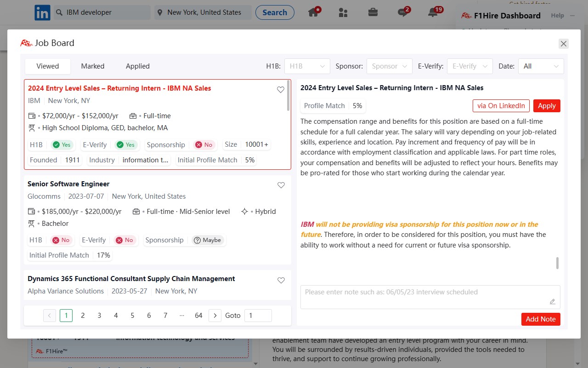Screen dimensions: 588x368
Task: Click the IBM developer search field
Action: click(102, 12)
